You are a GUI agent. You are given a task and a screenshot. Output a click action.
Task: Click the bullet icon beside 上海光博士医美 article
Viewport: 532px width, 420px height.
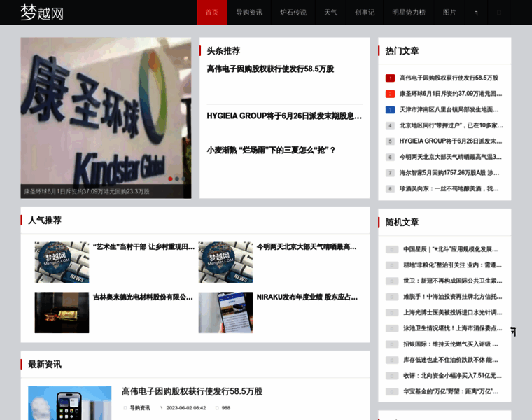coord(392,313)
